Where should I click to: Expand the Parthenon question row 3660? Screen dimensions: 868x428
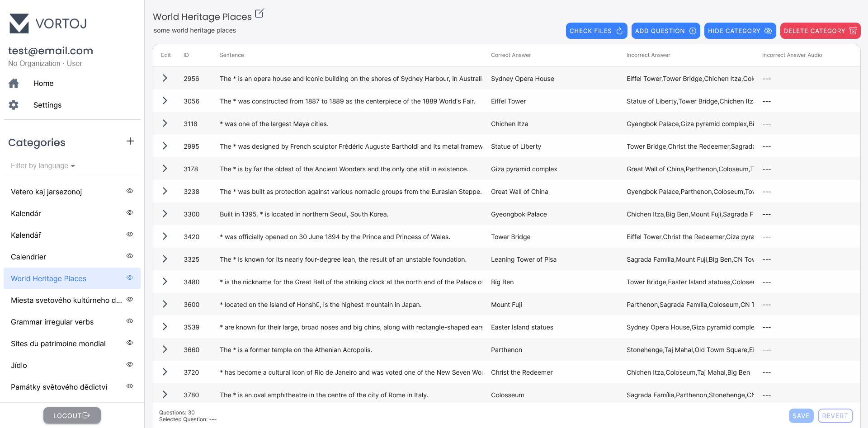[x=165, y=349]
